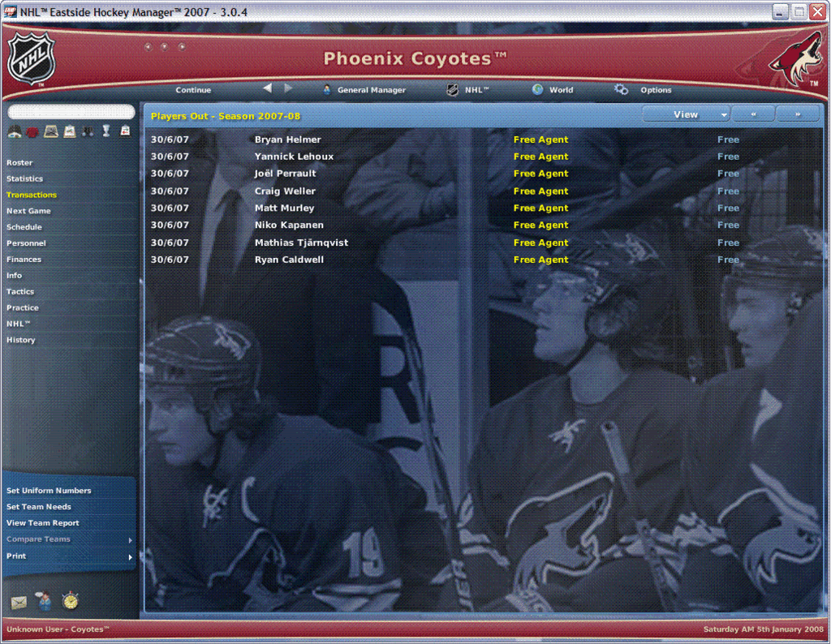Expand the Print submenu arrow

pos(130,557)
